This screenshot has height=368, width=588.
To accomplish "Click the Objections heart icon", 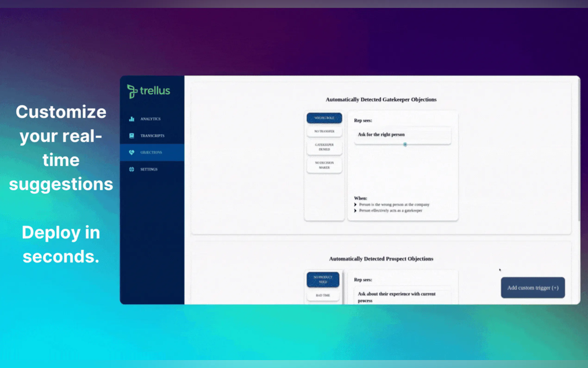I will (x=131, y=152).
